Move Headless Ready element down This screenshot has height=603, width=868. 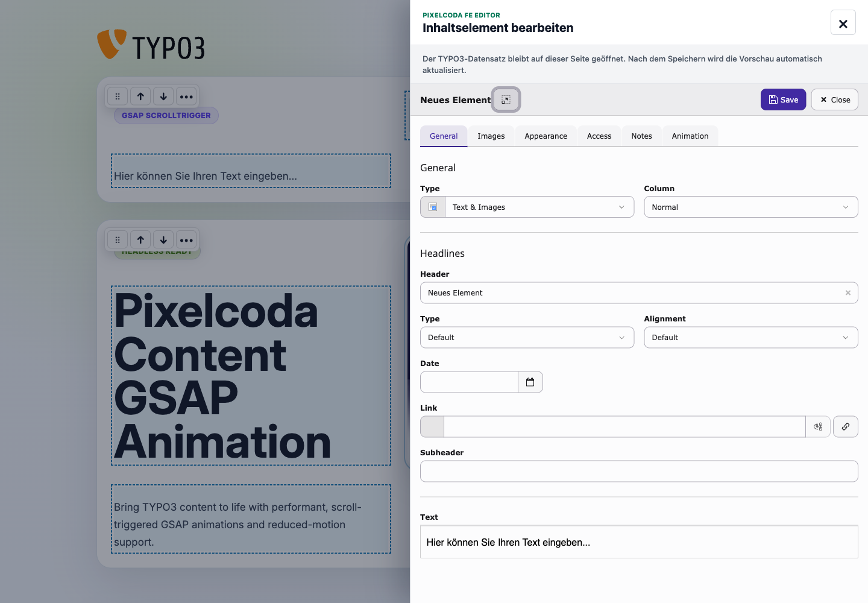[x=163, y=240]
